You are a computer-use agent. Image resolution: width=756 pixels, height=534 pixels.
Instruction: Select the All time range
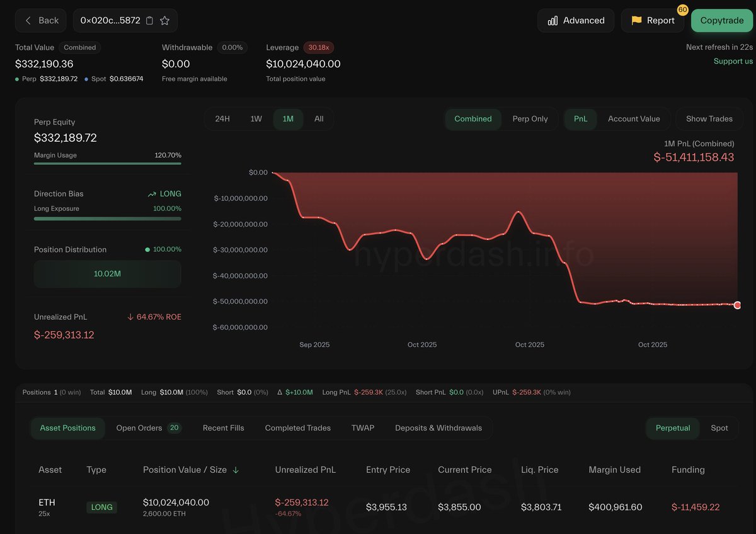(319, 118)
